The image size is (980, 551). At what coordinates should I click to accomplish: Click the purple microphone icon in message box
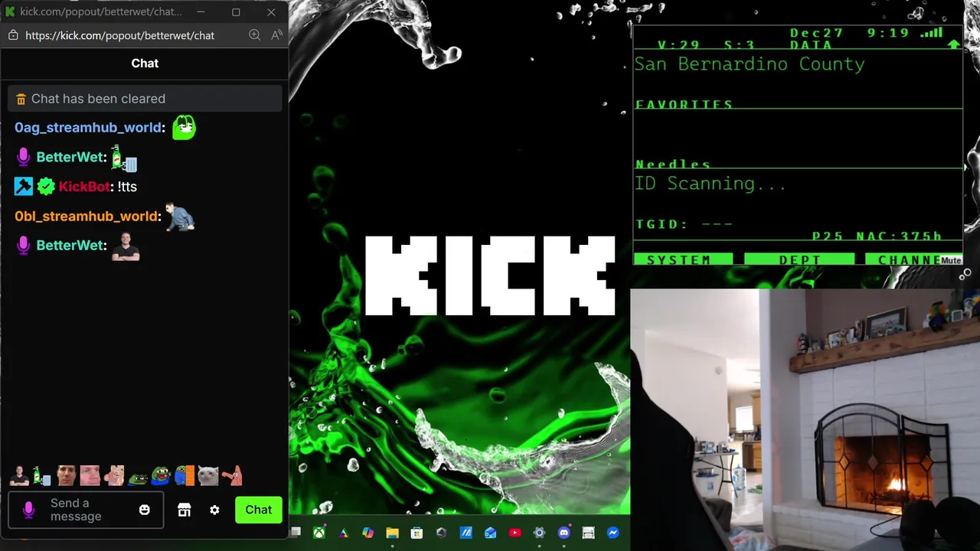(29, 510)
